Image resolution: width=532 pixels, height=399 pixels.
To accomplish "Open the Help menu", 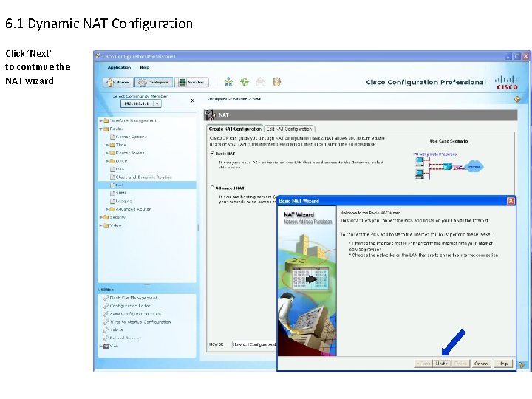I will pyautogui.click(x=145, y=67).
